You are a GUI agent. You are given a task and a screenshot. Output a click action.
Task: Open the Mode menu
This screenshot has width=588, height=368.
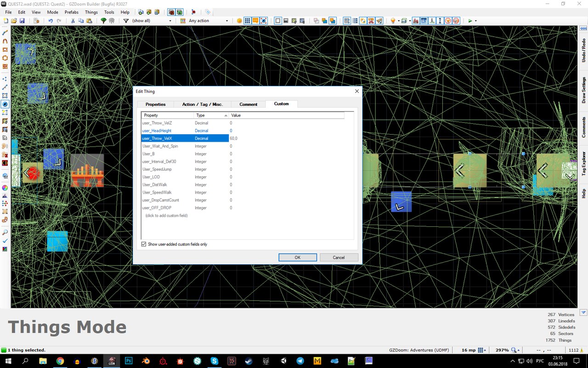pos(53,12)
